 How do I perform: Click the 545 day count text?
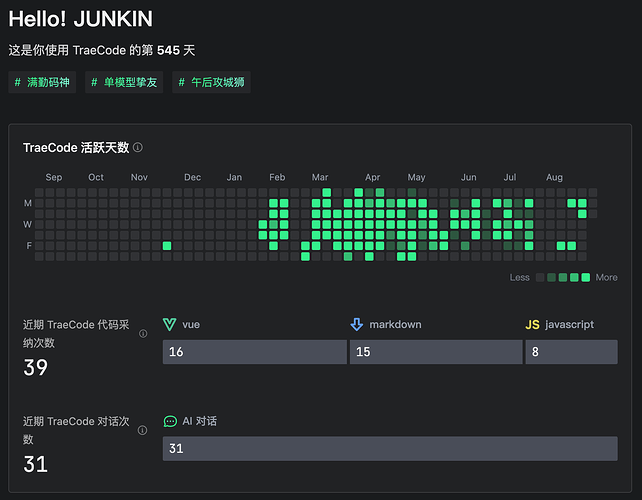pyautogui.click(x=168, y=50)
